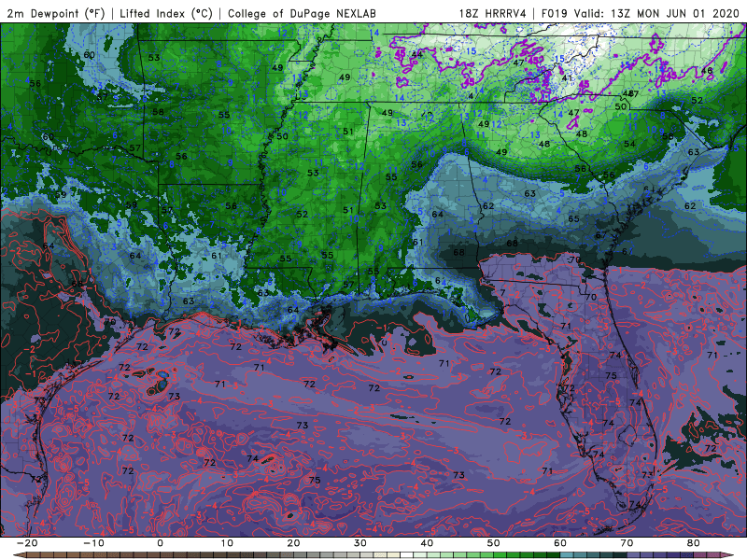The width and height of the screenshot is (747, 560).
Task: Click the 40 label on the color scale
Action: tap(427, 543)
